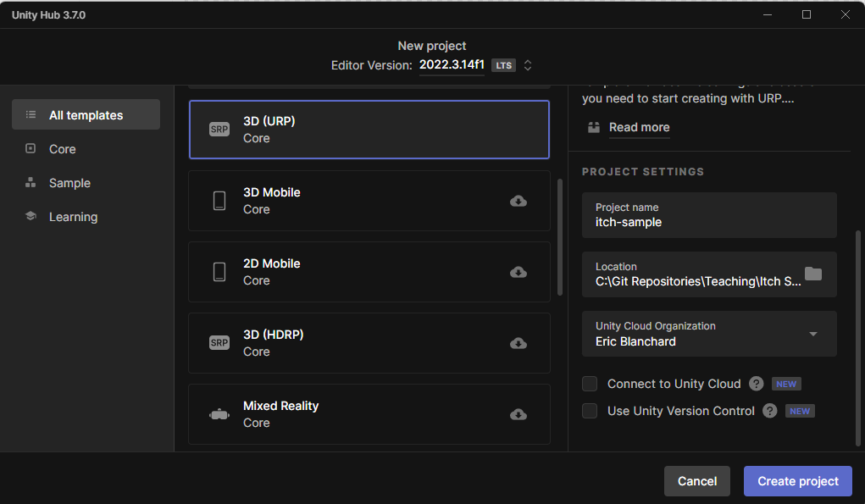Image resolution: width=865 pixels, height=504 pixels.
Task: Click the Create project button
Action: pyautogui.click(x=797, y=480)
